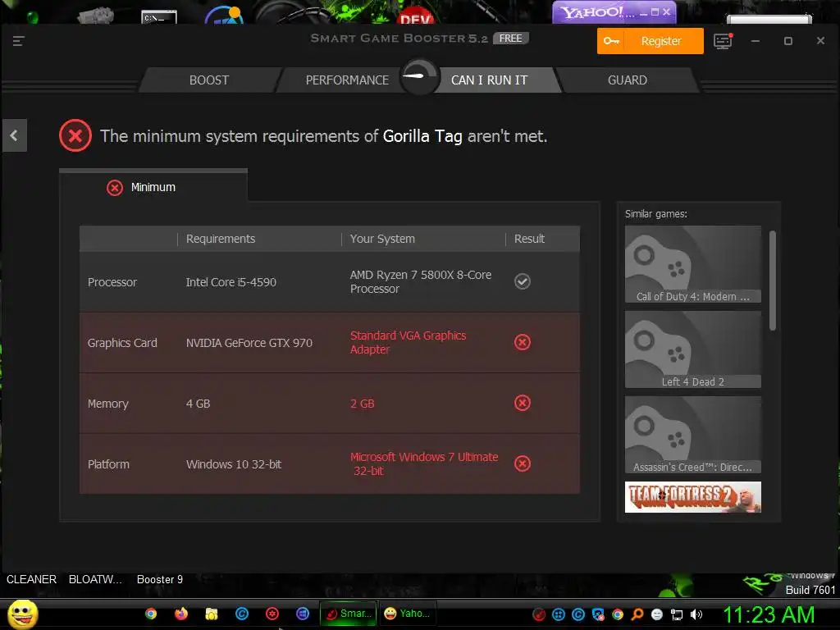Click the Gorilla Tag game name in the message
The height and width of the screenshot is (630, 840).
[422, 136]
